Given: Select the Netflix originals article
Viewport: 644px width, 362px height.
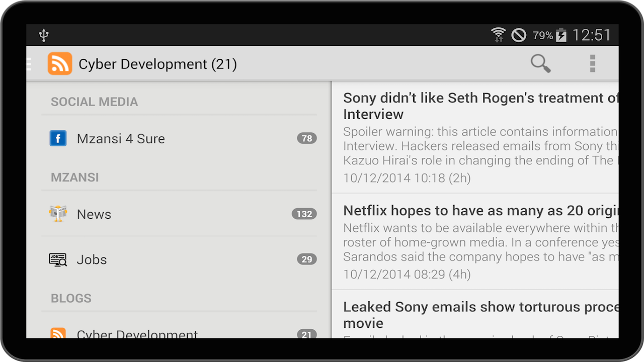Looking at the screenshot, I should click(x=473, y=241).
